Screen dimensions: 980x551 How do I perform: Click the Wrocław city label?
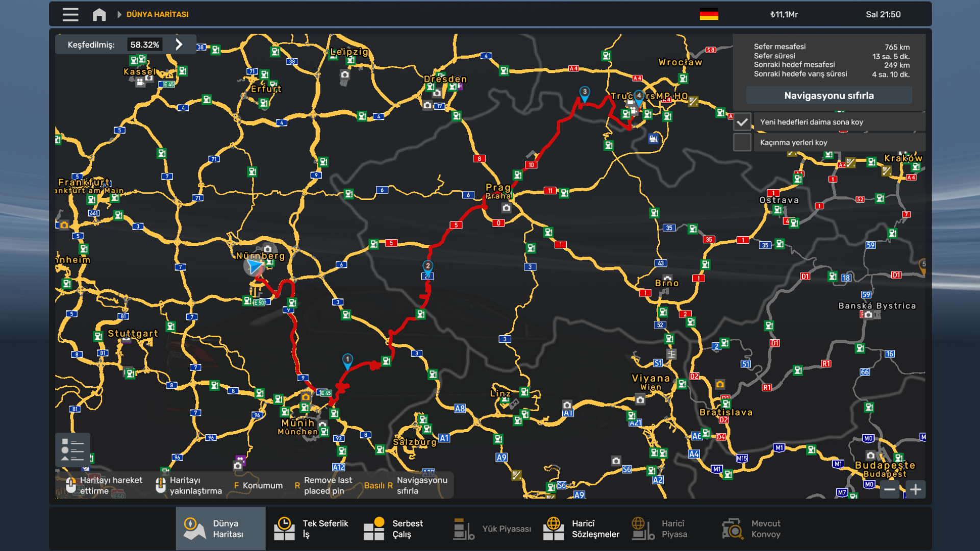(680, 62)
